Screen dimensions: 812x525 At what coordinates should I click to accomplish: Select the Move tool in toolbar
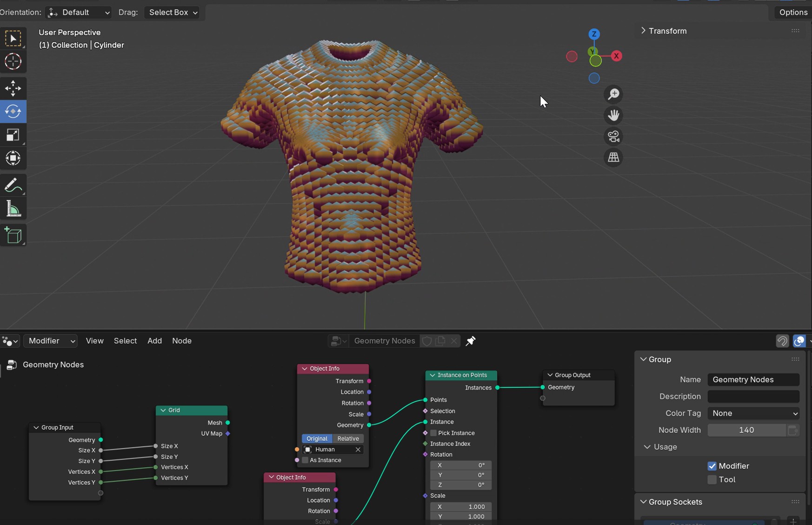click(x=13, y=88)
